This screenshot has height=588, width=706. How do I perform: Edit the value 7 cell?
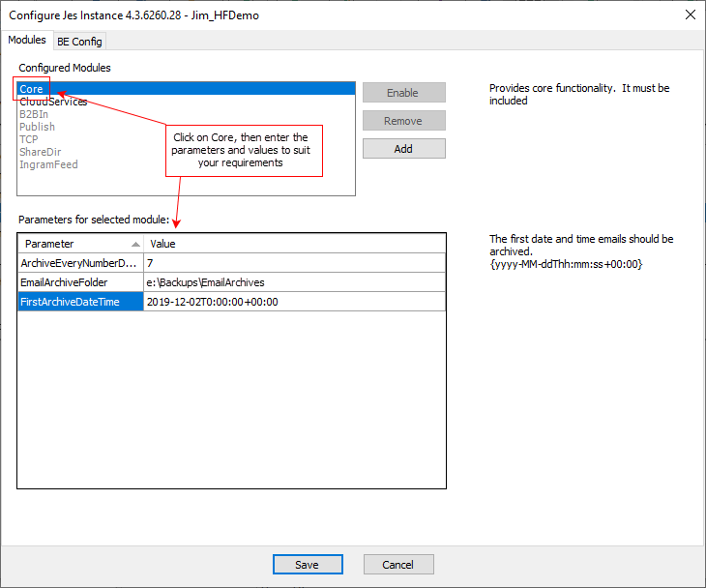pyautogui.click(x=294, y=263)
